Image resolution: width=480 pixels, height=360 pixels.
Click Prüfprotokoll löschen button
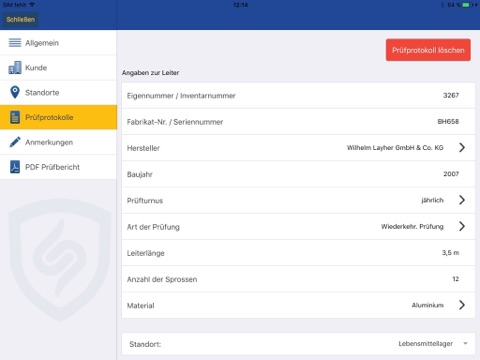point(428,50)
